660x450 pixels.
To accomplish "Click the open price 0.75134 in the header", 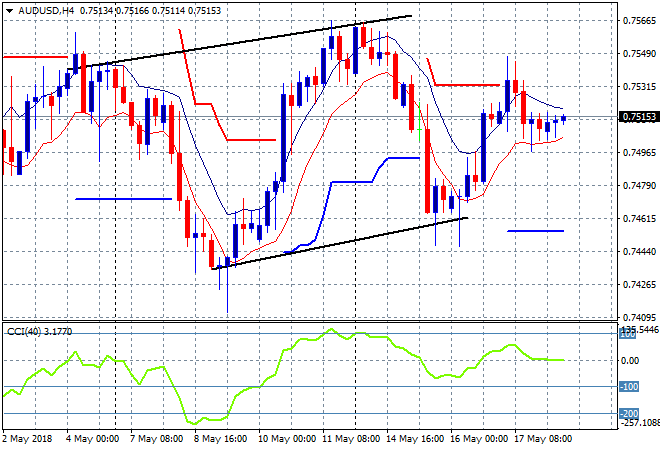I will [96, 11].
